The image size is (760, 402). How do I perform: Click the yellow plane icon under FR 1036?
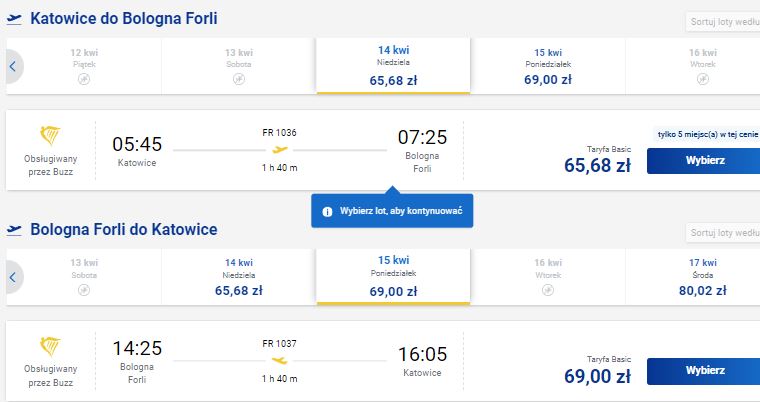[280, 150]
